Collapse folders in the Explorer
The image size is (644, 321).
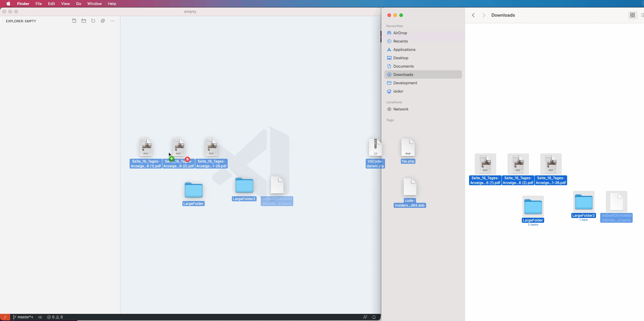coord(103,21)
